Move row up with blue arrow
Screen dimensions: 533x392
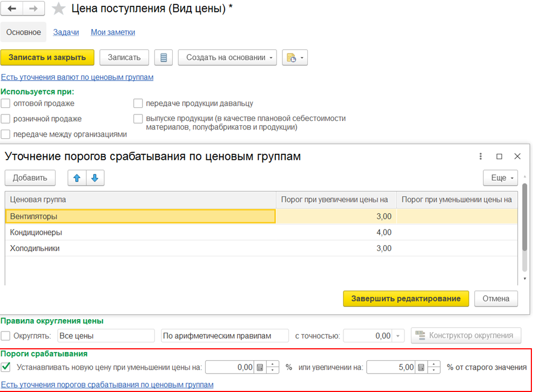pos(76,178)
